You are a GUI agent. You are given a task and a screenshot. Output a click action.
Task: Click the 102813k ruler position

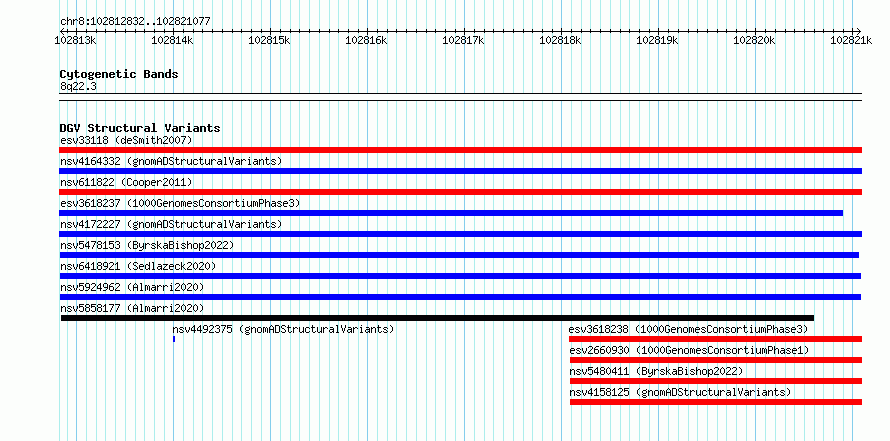pos(75,40)
